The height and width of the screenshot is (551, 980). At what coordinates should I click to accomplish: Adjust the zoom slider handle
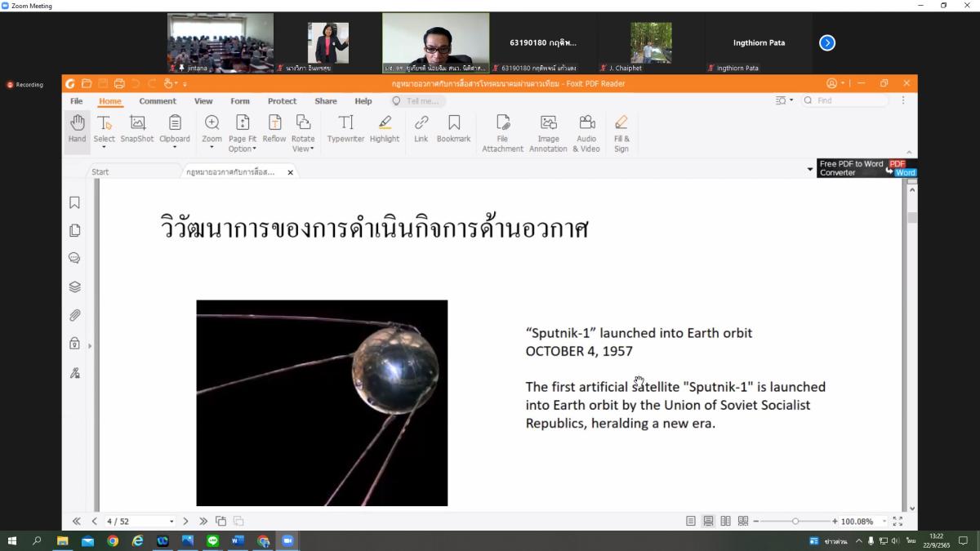(x=795, y=521)
